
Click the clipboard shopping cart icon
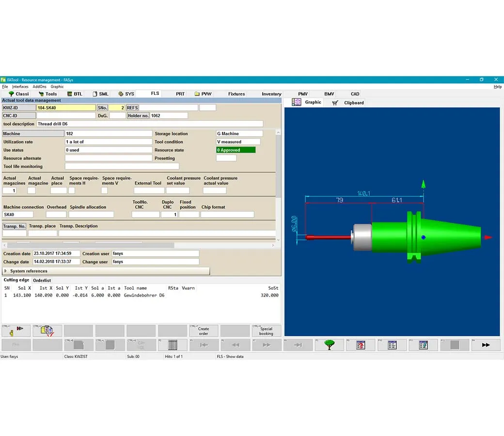[x=335, y=103]
